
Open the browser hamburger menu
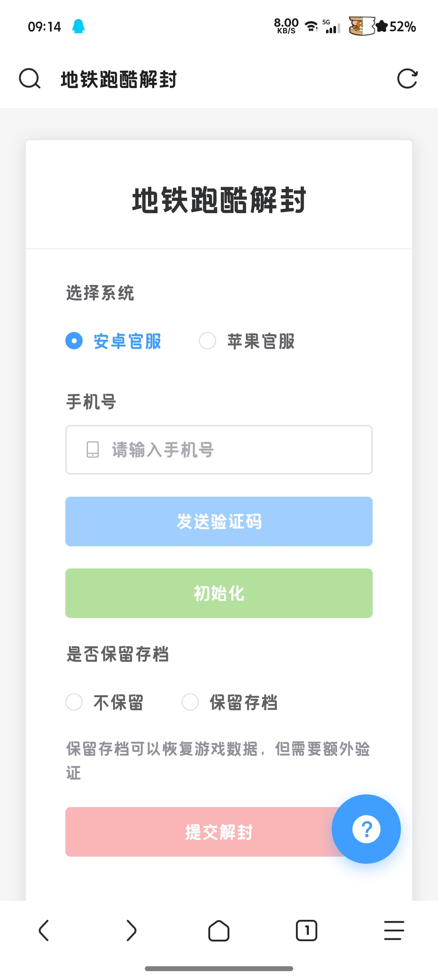coord(394,931)
